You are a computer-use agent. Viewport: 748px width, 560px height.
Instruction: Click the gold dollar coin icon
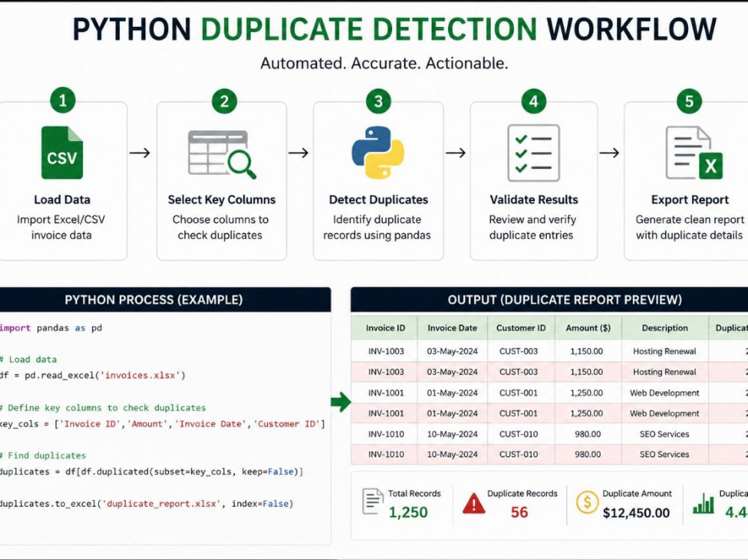(587, 502)
